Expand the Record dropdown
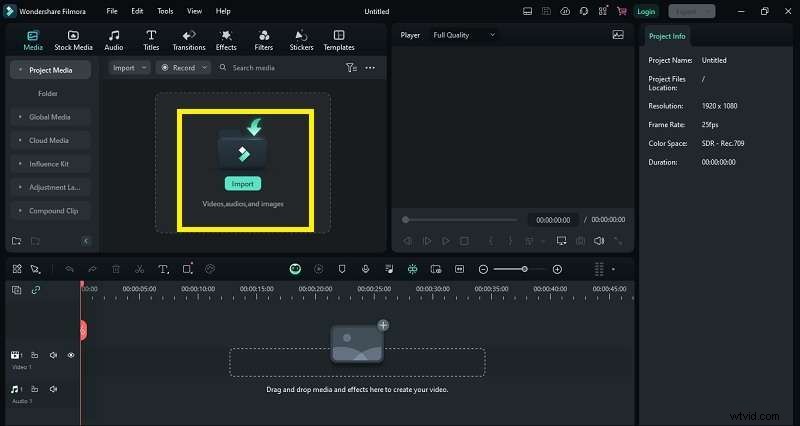The image size is (800, 426). pos(183,67)
